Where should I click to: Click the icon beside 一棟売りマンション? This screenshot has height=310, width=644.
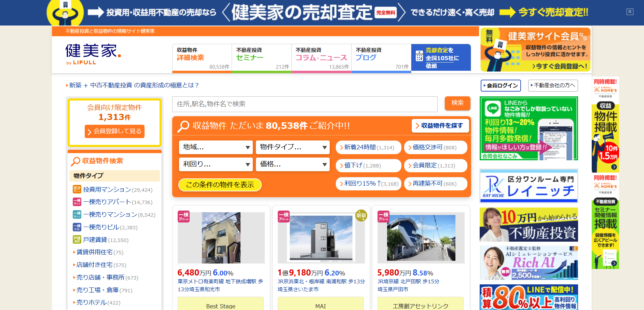tap(77, 215)
